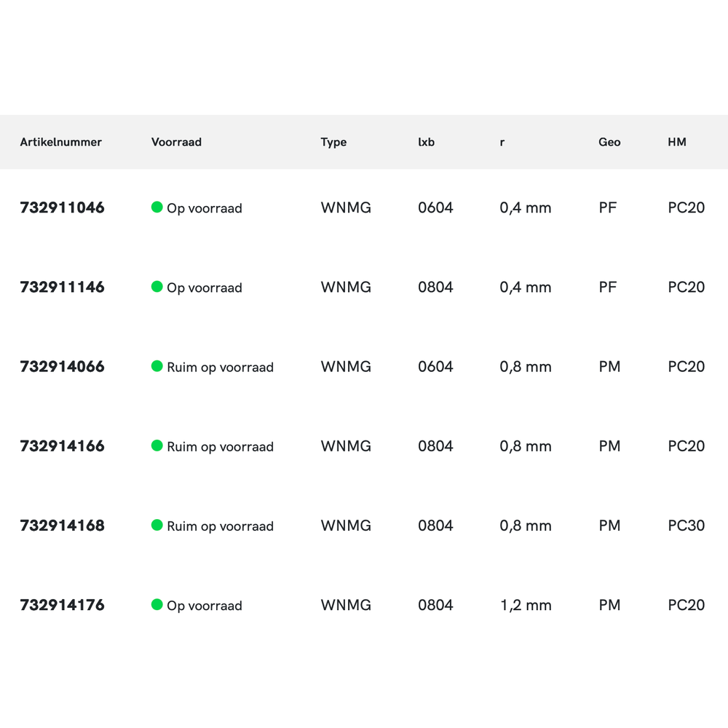This screenshot has height=728, width=728.
Task: Click green stock dot for article 732914168
Action: 157,525
